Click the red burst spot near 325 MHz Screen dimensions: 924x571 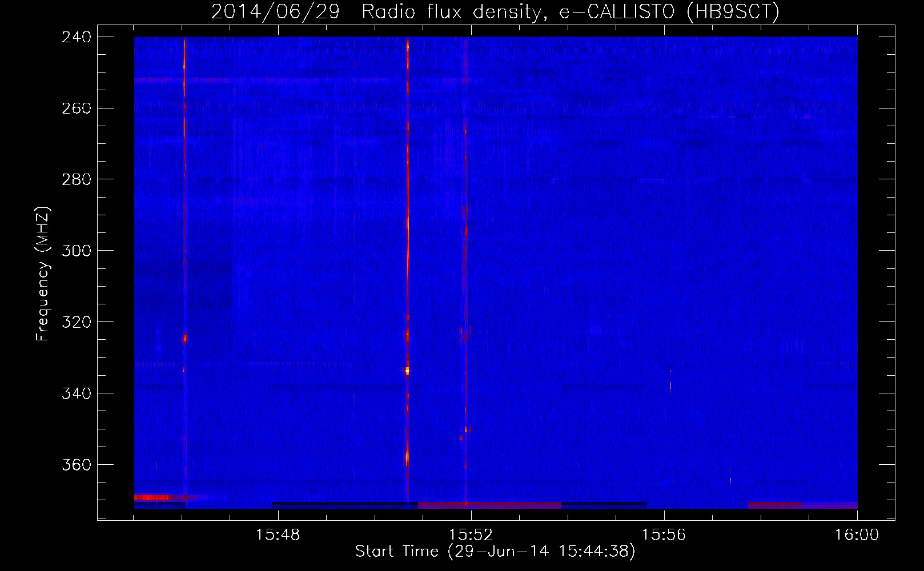(184, 339)
